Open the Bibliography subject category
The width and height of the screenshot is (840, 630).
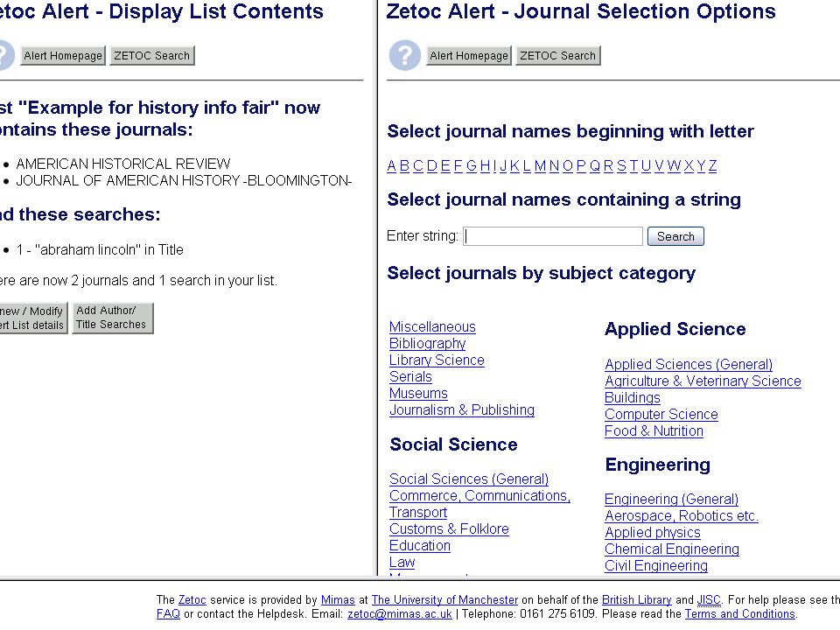[x=428, y=343]
